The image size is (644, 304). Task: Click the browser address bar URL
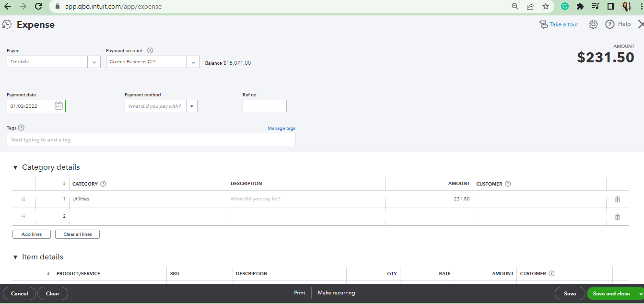pos(113,7)
